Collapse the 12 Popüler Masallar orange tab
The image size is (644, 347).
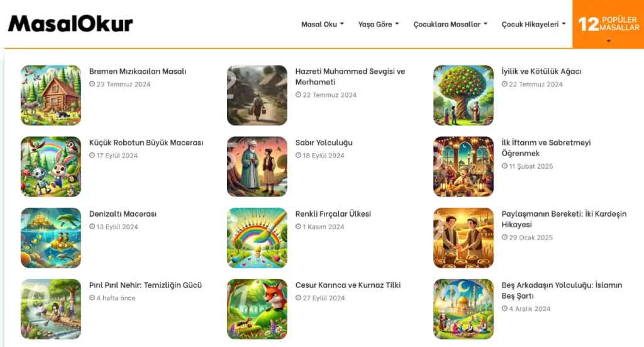[608, 25]
